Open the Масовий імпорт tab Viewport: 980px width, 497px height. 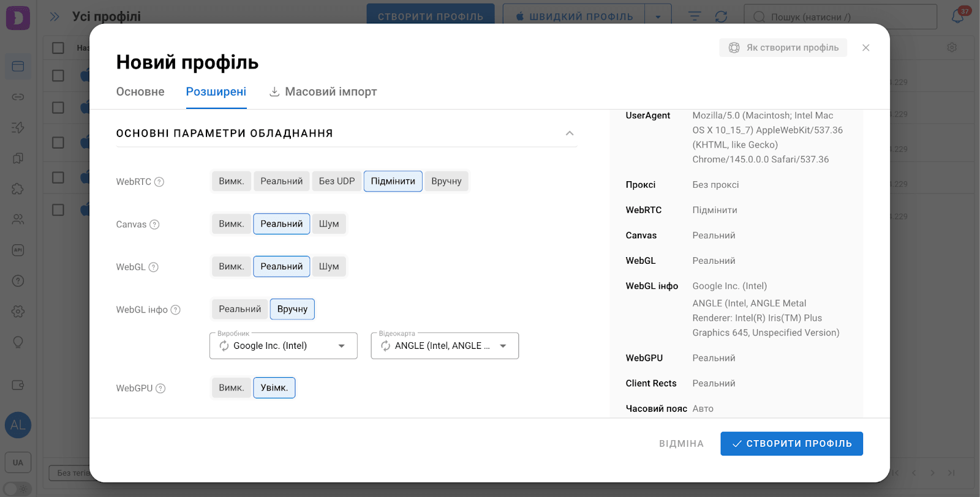click(x=331, y=92)
